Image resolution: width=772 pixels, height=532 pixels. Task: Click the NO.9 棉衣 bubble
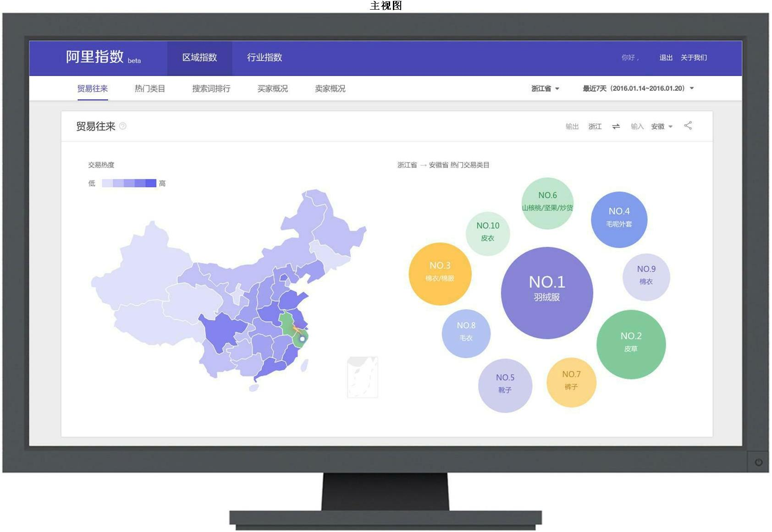click(646, 277)
